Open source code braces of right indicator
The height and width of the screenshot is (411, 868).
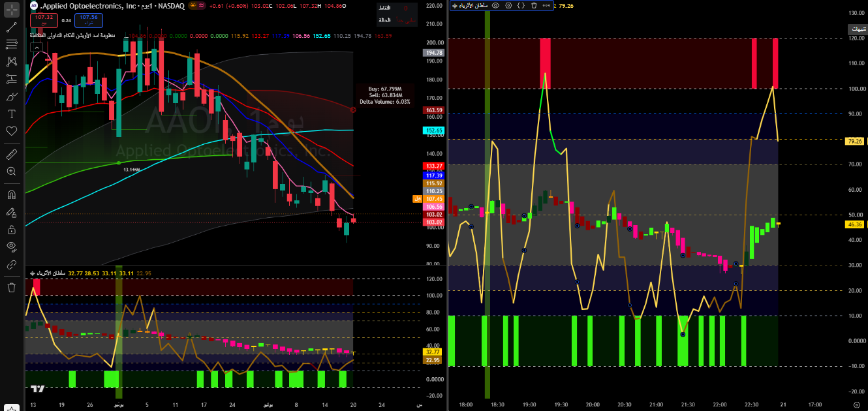[521, 5]
